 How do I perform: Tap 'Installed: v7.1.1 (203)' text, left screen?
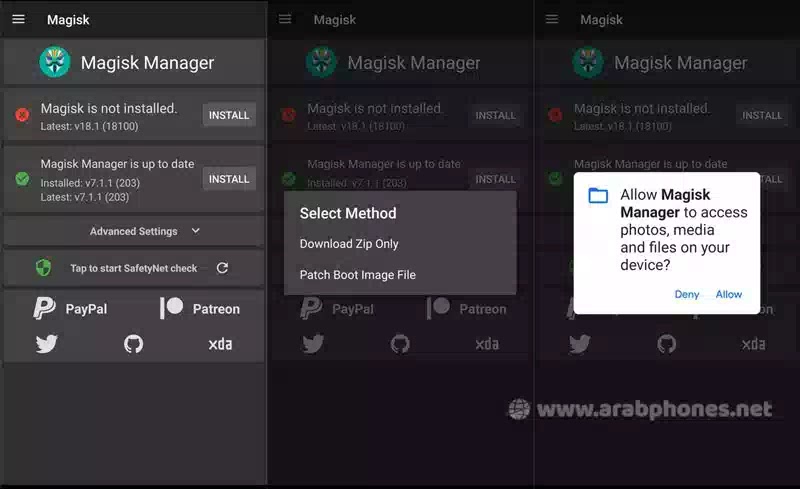coord(90,183)
